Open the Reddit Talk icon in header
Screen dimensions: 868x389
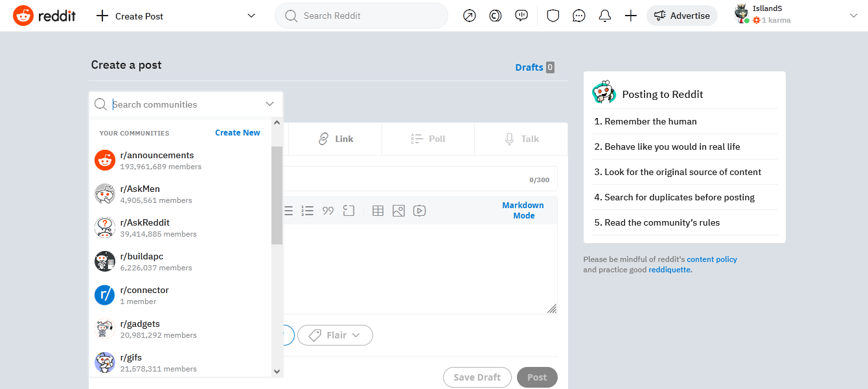click(521, 16)
